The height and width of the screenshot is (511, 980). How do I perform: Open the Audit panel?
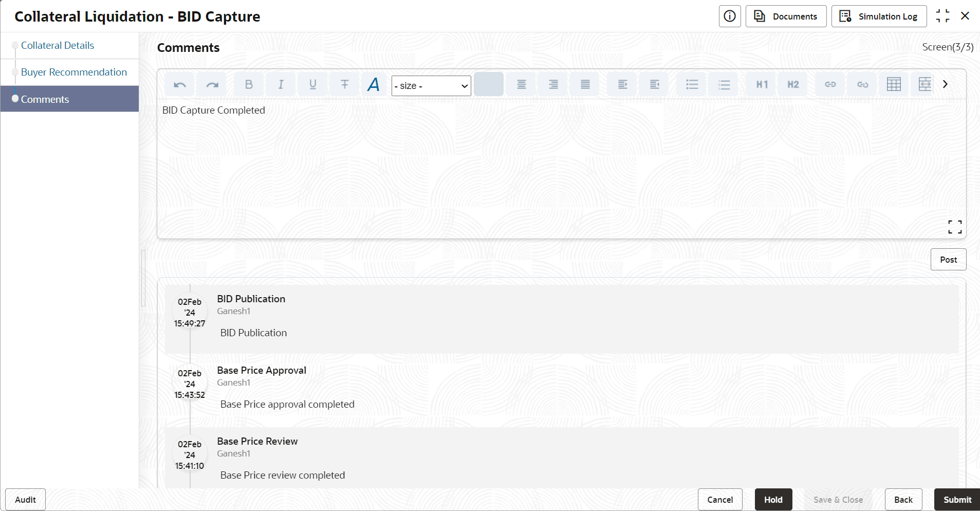(25, 500)
